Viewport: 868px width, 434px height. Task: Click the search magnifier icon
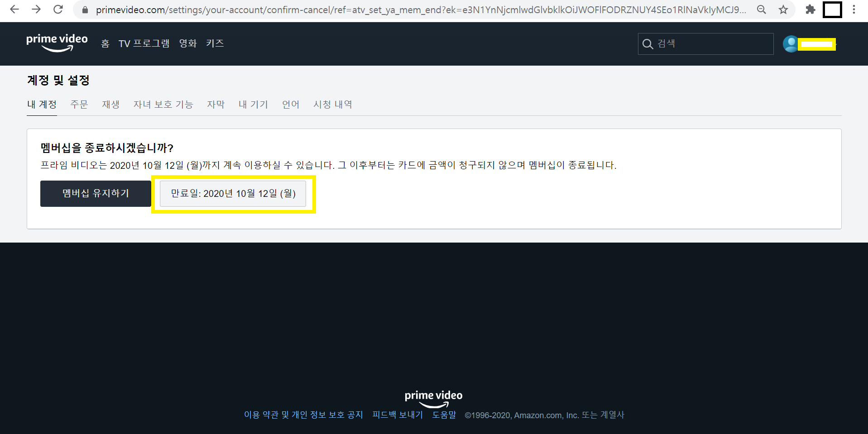(648, 44)
